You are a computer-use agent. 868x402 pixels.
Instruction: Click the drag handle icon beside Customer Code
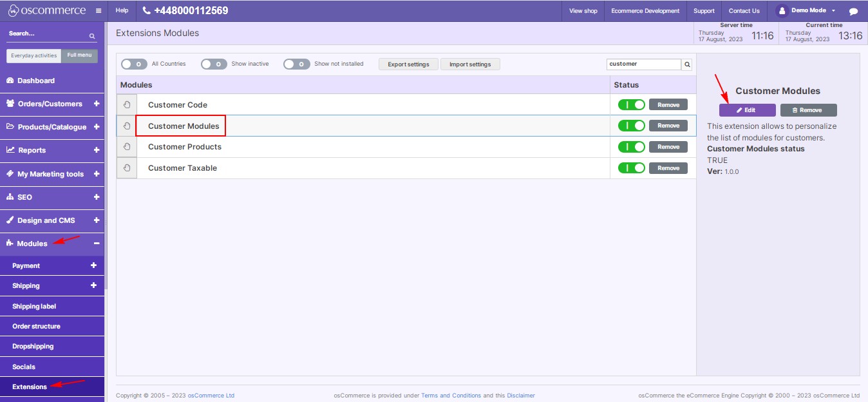[x=126, y=104]
